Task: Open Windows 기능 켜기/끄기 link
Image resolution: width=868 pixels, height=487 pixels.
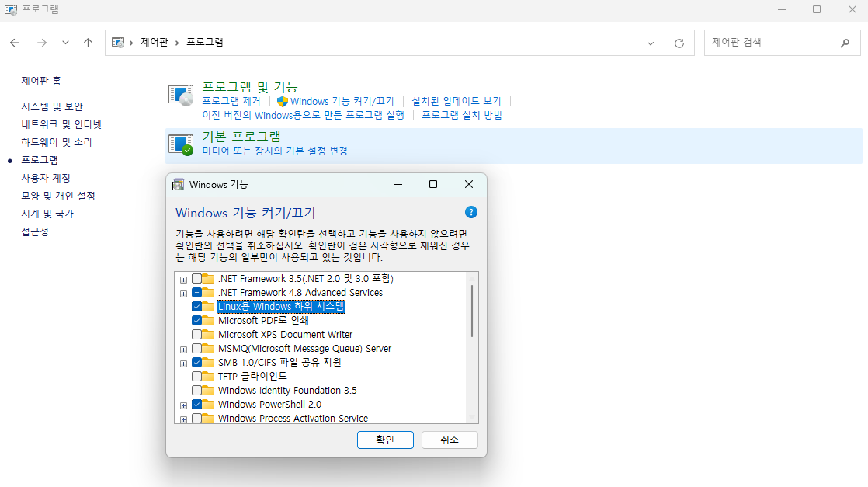Action: [342, 102]
